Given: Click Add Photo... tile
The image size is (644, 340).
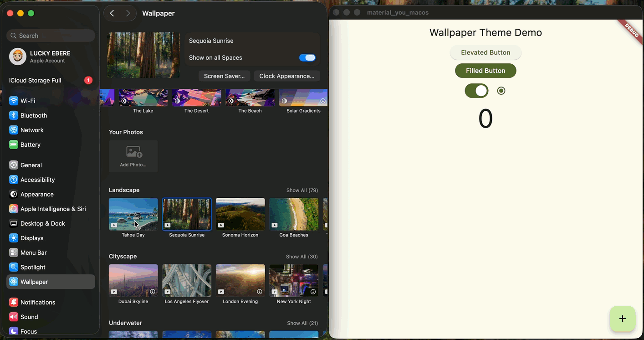Looking at the screenshot, I should click(x=133, y=156).
